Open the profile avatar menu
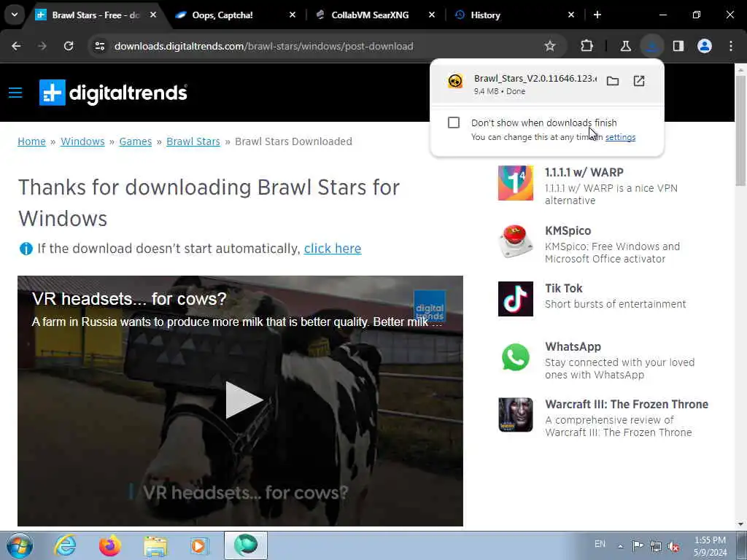This screenshot has width=747, height=560. 705,46
